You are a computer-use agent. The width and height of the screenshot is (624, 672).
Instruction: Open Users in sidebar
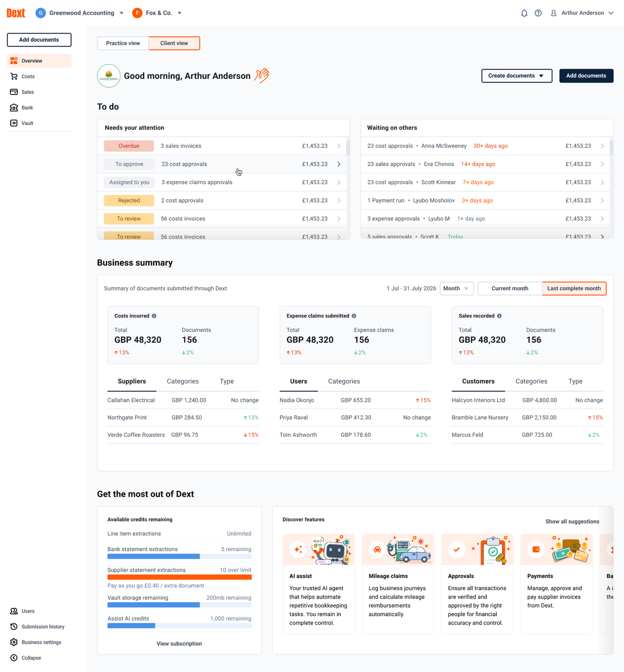[x=39, y=611]
